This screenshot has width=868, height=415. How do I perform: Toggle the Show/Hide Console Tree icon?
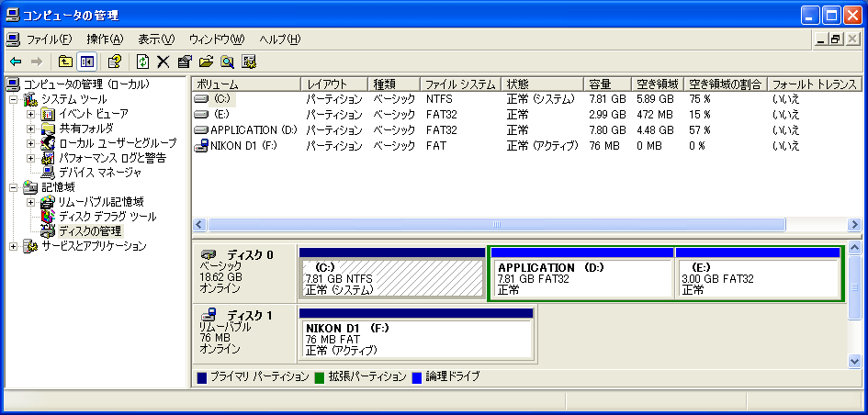coord(87,62)
